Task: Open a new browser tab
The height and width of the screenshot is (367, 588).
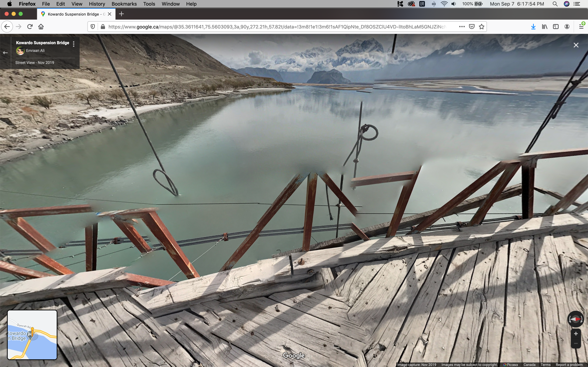Action: coord(121,14)
